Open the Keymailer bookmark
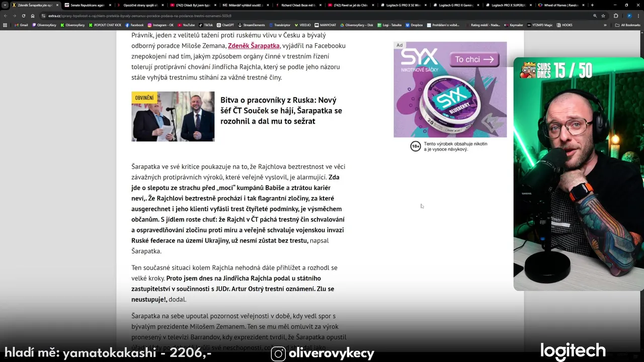644x362 pixels. pos(514,25)
